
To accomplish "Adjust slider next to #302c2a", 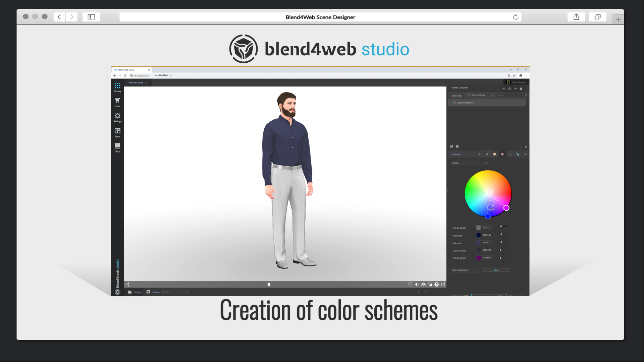I will coord(503,227).
